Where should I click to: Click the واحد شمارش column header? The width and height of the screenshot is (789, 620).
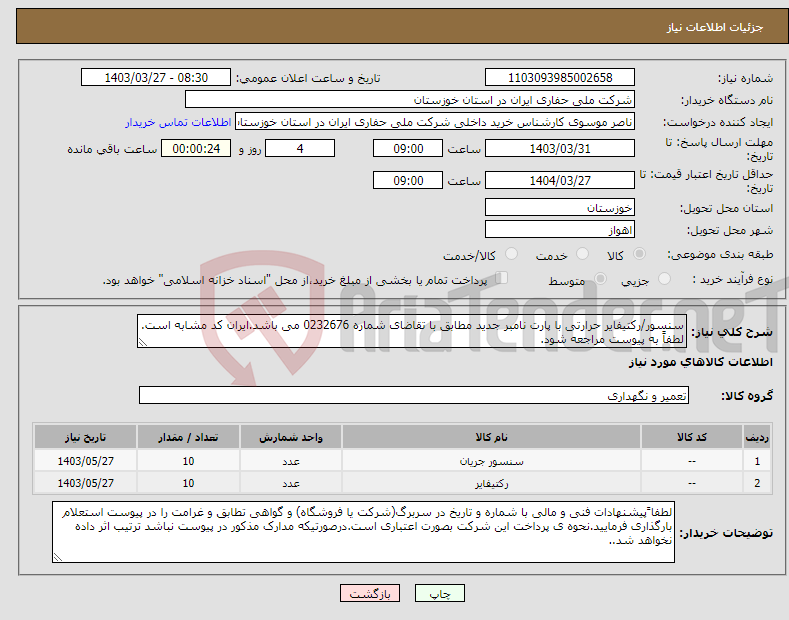pos(291,437)
